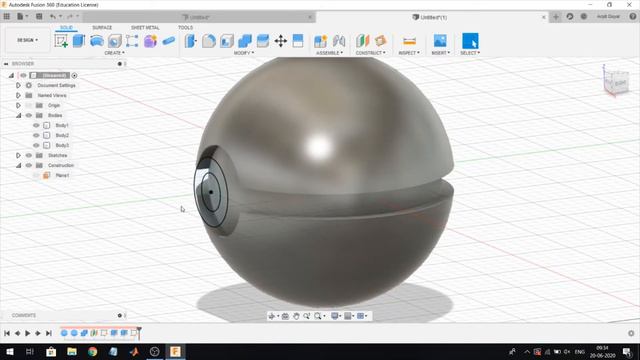640x360 pixels.
Task: Hide Body2 with its eye icon
Action: pos(36,135)
